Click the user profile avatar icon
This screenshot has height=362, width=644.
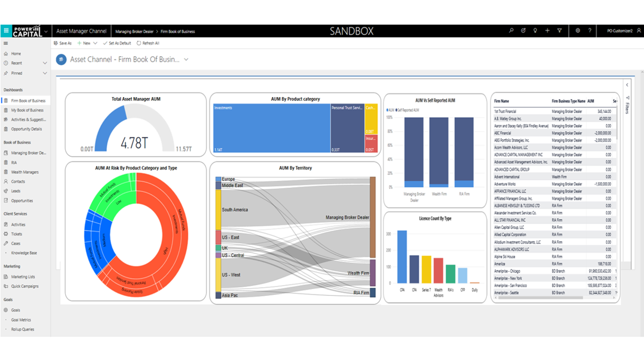point(639,31)
